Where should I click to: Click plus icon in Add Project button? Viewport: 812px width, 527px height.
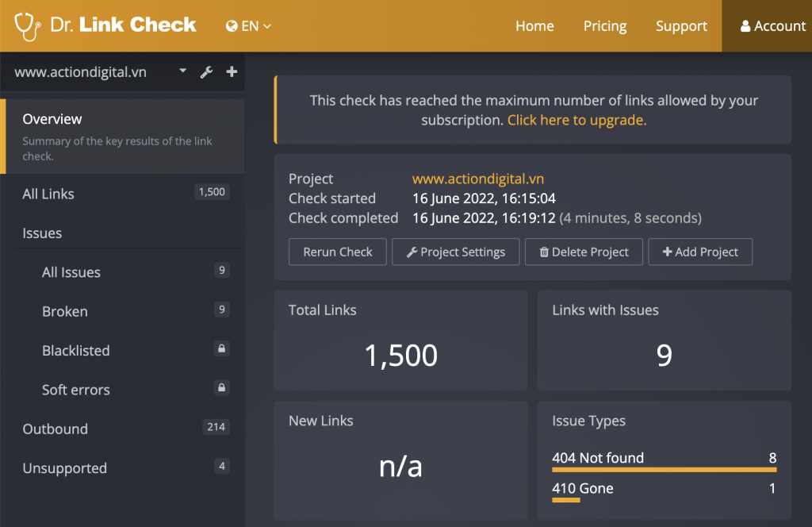click(667, 252)
